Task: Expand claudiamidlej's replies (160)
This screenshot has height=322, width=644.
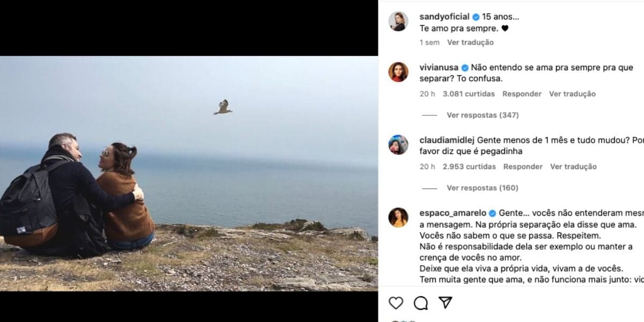Action: click(482, 188)
